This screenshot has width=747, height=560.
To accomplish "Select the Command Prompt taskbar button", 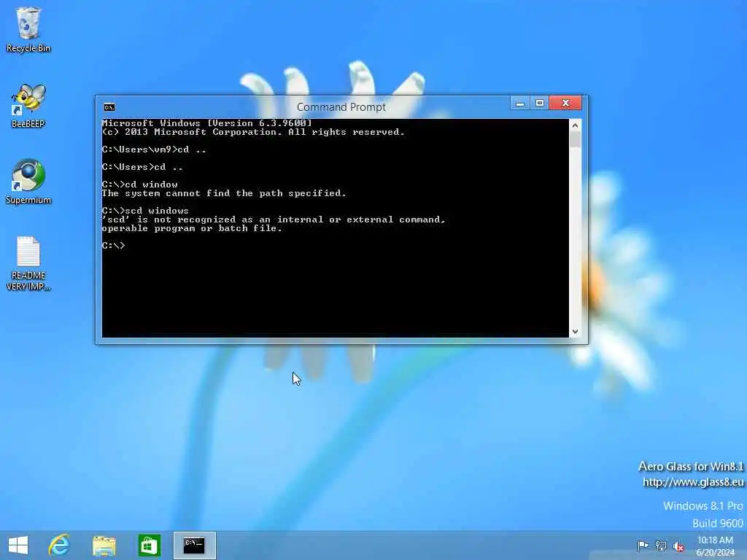I will 194,545.
